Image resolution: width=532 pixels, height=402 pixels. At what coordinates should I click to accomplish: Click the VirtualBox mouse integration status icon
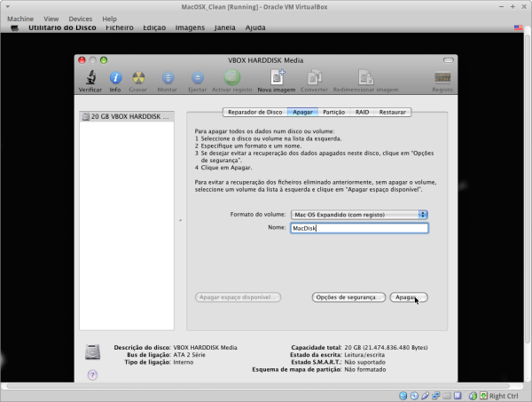pyautogui.click(x=473, y=396)
